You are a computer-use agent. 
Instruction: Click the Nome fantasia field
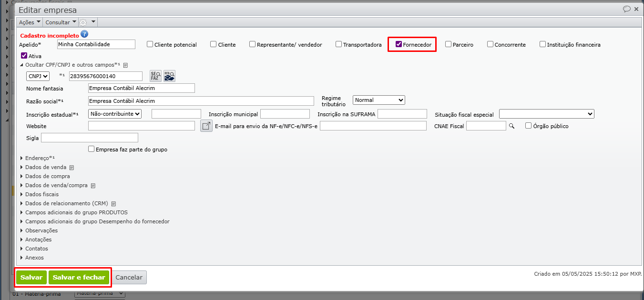(142, 88)
